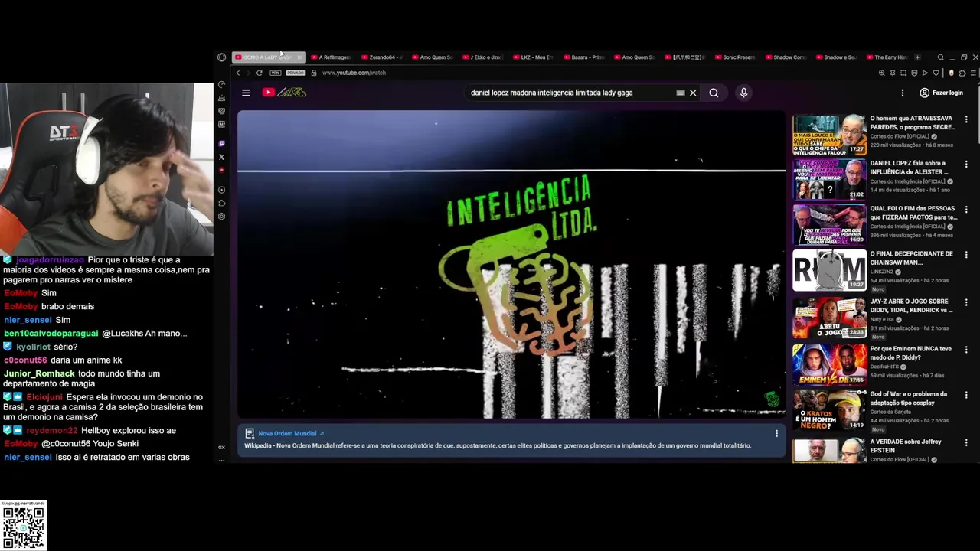Open the Player icon in sidebar
Image resolution: width=980 pixels, height=551 pixels.
click(x=221, y=190)
